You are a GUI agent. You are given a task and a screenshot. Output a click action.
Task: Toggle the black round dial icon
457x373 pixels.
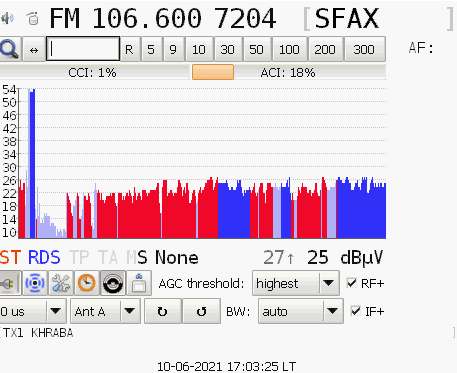tap(113, 283)
